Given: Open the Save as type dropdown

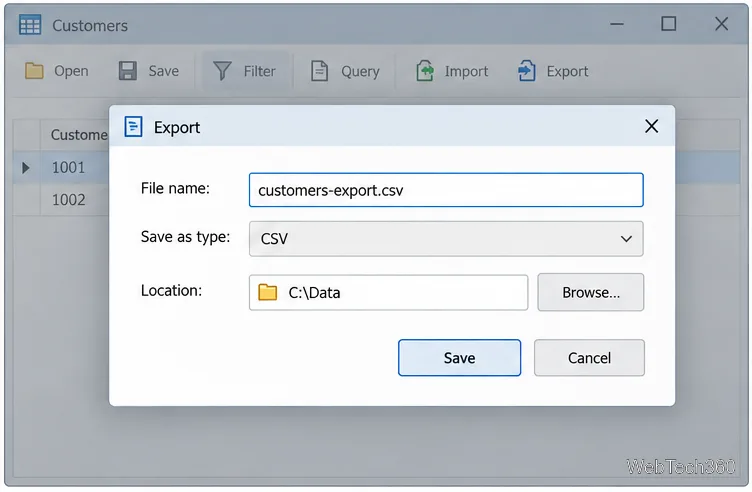Looking at the screenshot, I should [x=446, y=239].
